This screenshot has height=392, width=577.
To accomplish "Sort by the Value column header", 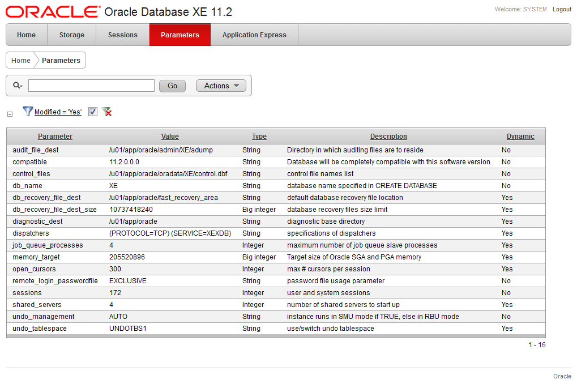I will pyautogui.click(x=170, y=136).
